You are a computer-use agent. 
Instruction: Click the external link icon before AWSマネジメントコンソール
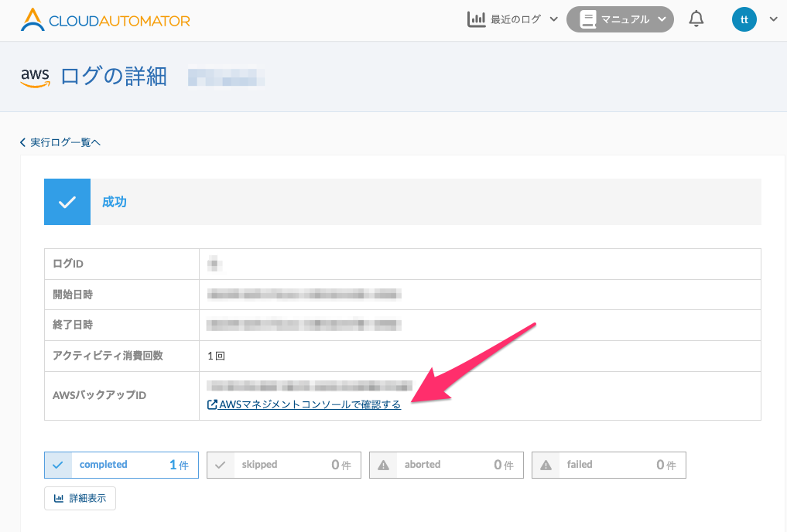tap(212, 404)
